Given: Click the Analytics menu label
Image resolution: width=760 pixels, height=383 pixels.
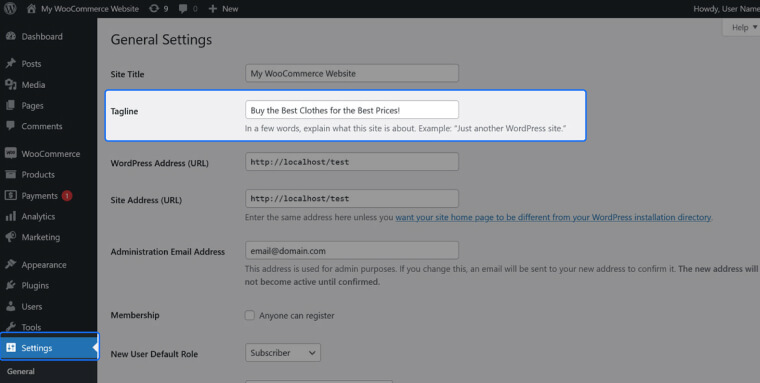Looking at the screenshot, I should coord(38,216).
